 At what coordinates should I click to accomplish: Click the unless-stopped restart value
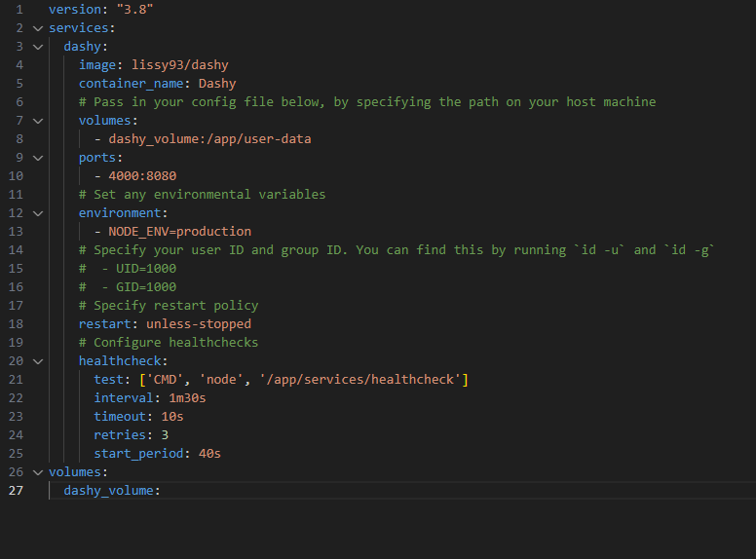(x=198, y=324)
